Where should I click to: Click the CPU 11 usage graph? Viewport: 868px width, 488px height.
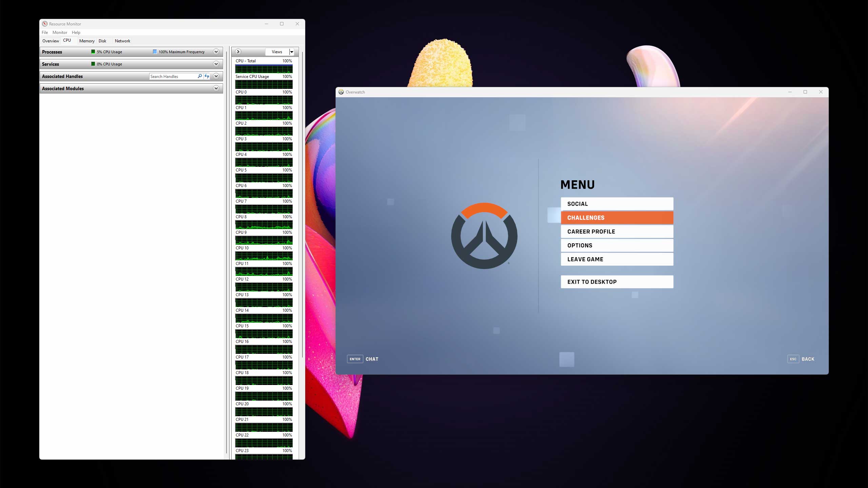pyautogui.click(x=264, y=271)
